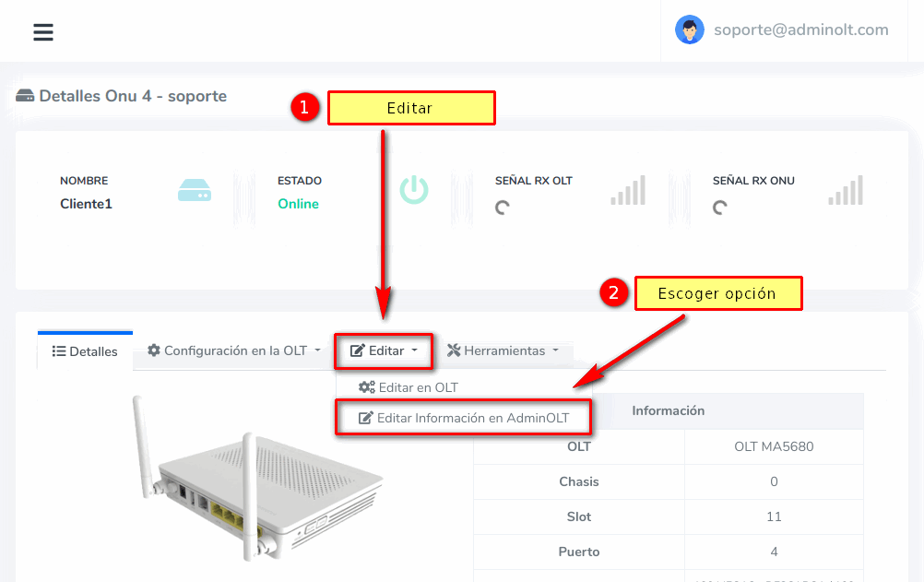Screen dimensions: 924x582
Task: Expand the Configuración en la OLT dropdown
Action: click(x=233, y=350)
